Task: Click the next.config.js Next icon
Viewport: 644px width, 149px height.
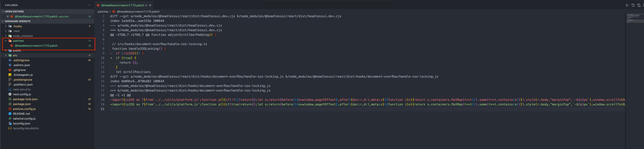Action: pyautogui.click(x=10, y=94)
